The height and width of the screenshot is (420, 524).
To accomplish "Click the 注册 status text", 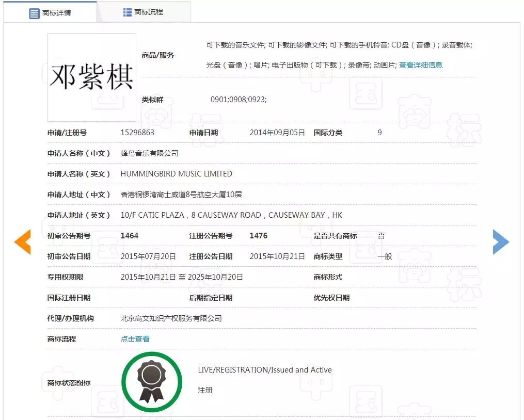I will [x=205, y=391].
